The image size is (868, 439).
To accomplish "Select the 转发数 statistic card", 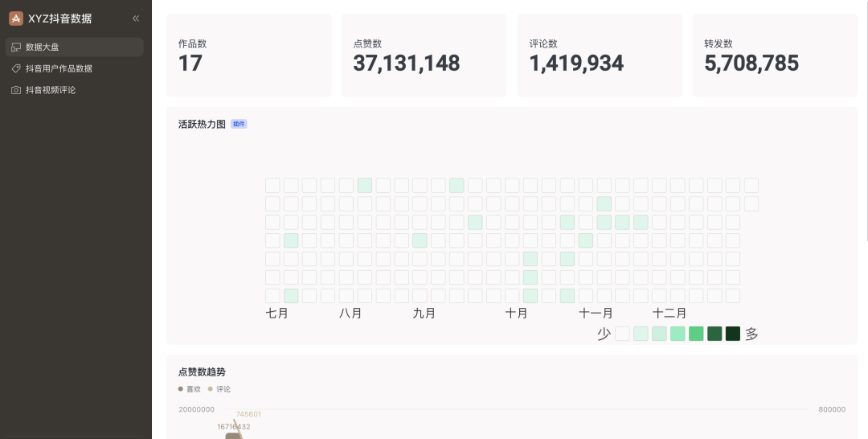I will coord(775,55).
